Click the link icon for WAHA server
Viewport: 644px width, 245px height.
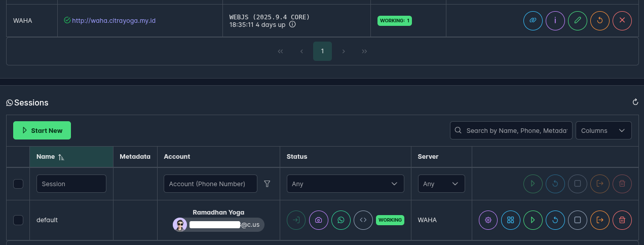(533, 21)
